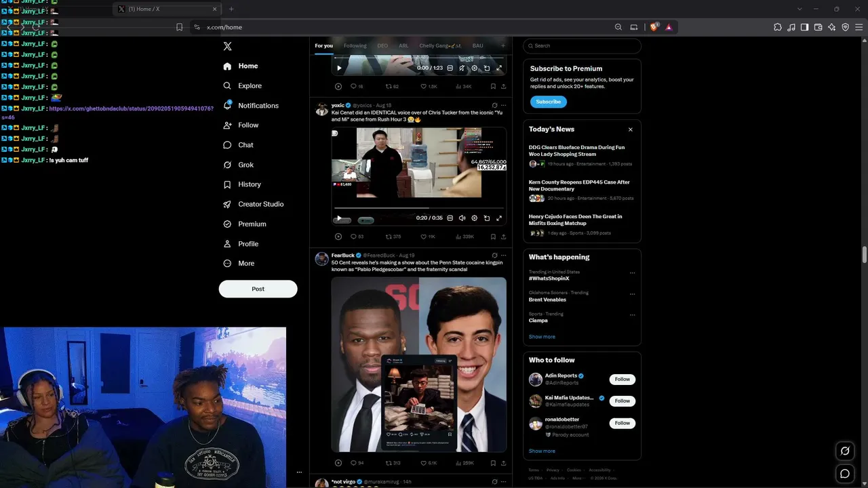Viewport: 868px width, 488px height.
Task: Bookmark the yoxic post
Action: pyautogui.click(x=493, y=237)
